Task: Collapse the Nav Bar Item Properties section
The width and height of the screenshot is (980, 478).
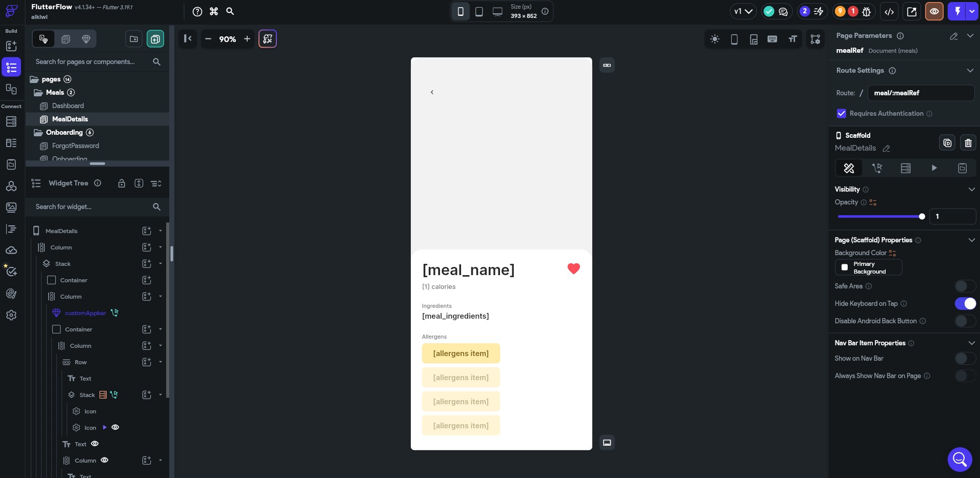Action: [971, 343]
